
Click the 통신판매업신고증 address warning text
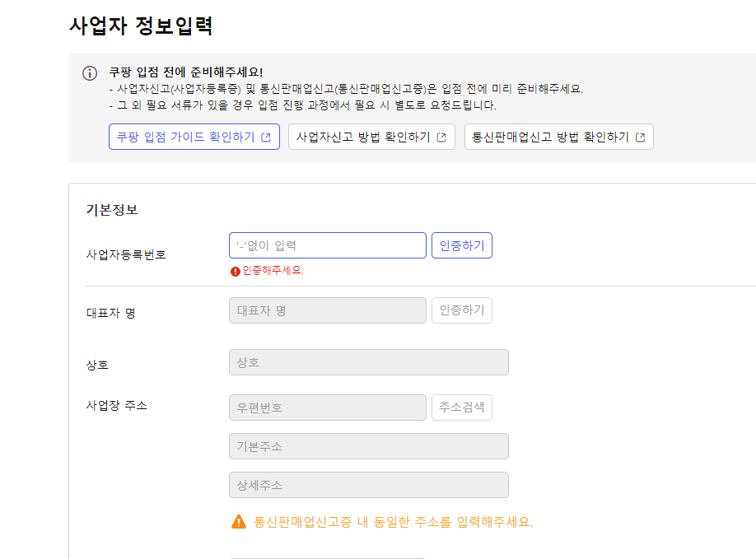point(393,522)
